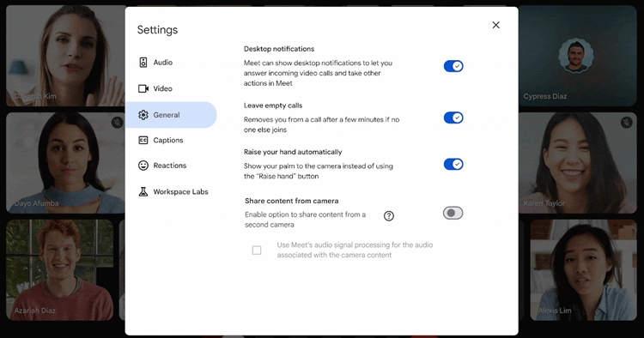Open help for Share content from camera
The image size is (644, 338).
pos(388,216)
